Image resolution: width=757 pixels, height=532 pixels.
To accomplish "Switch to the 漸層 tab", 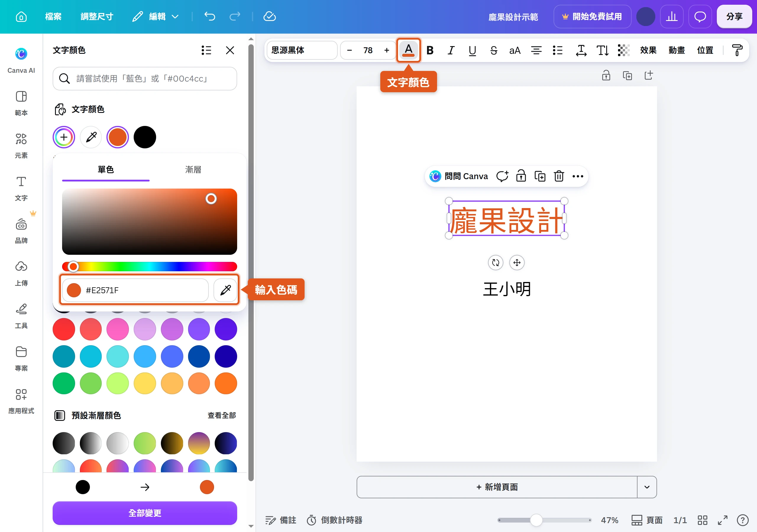I will pos(193,169).
